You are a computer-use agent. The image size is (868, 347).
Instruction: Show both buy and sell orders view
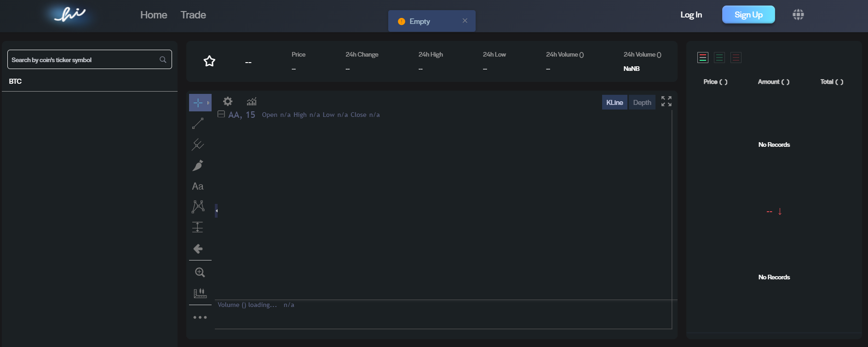pyautogui.click(x=702, y=58)
